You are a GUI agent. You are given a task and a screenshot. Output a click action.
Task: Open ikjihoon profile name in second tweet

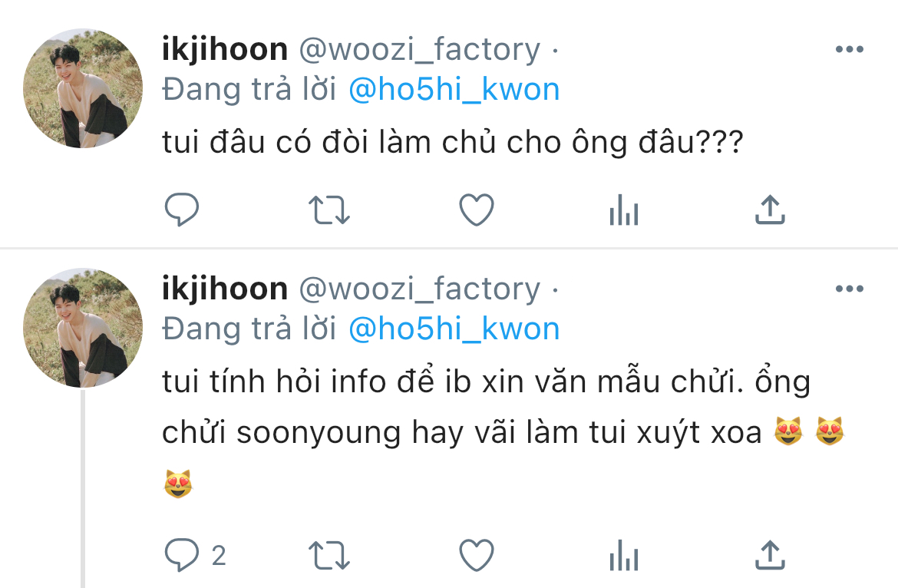point(224,289)
